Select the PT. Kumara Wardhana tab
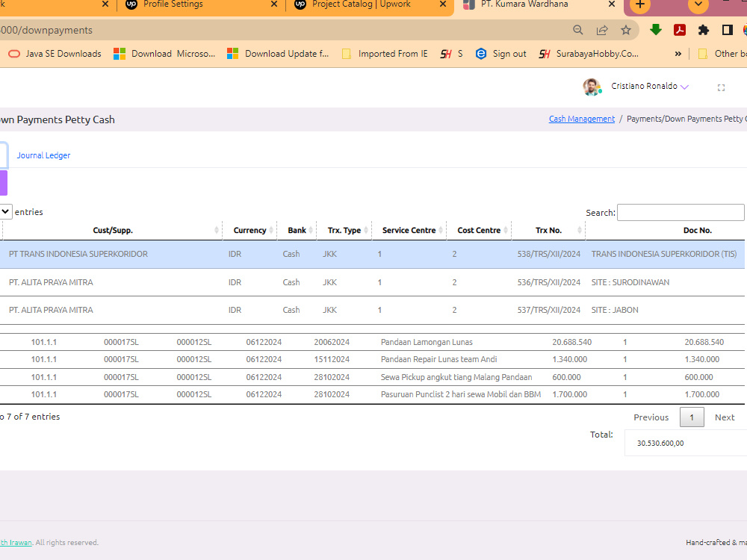Screen dimensions: 747x560 pyautogui.click(x=539, y=4)
